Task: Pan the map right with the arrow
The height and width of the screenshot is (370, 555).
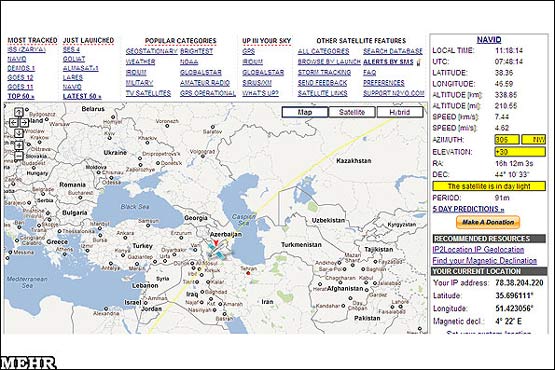Action: click(x=24, y=123)
